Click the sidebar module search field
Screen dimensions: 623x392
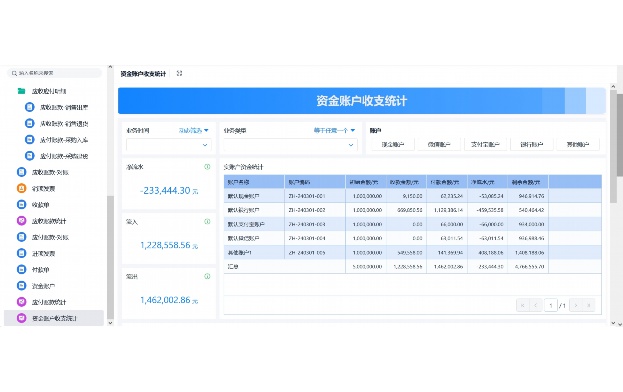click(55, 73)
